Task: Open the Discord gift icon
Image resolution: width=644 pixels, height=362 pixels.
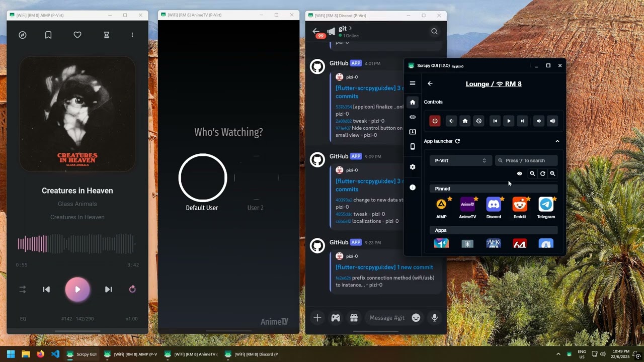Action: pyautogui.click(x=354, y=318)
